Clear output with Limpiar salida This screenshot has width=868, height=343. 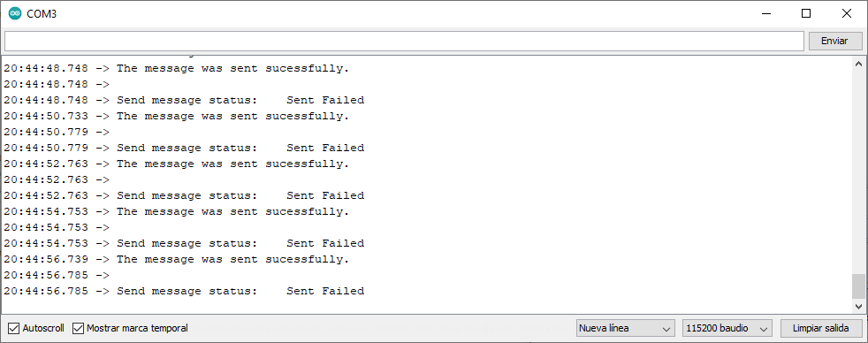point(821,329)
